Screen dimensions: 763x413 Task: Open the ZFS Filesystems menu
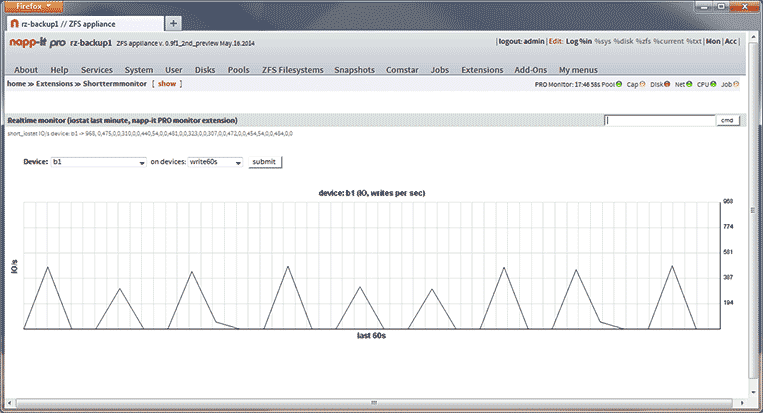292,70
